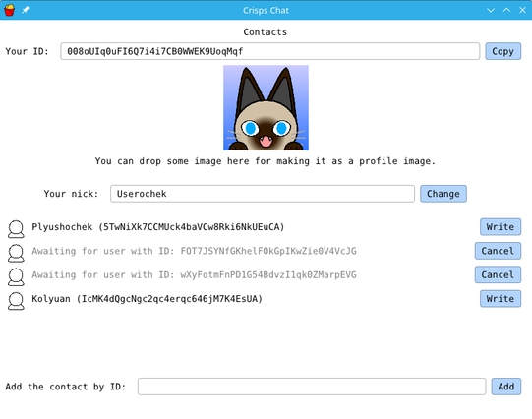Focus the Your nick field containing Userochek
Image resolution: width=532 pixels, height=419 pixels.
(263, 194)
